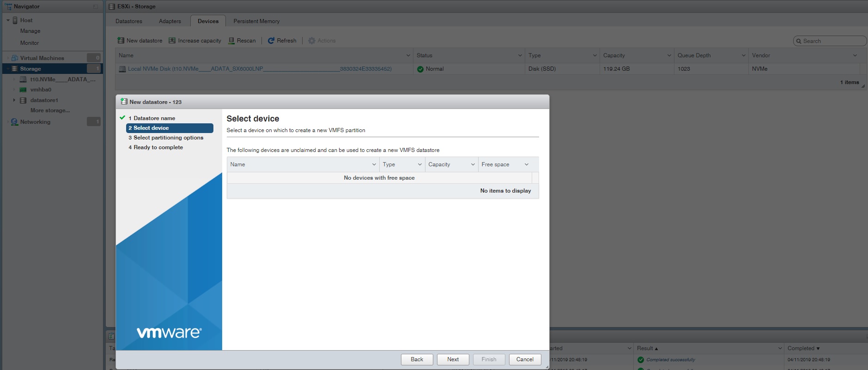
Task: Click the search magnifier icon
Action: click(798, 41)
